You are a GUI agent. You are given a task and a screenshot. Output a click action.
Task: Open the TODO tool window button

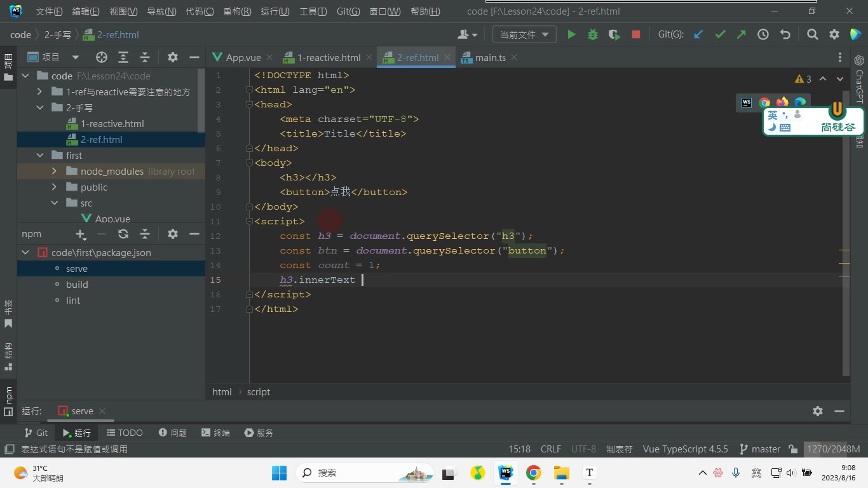click(x=125, y=433)
